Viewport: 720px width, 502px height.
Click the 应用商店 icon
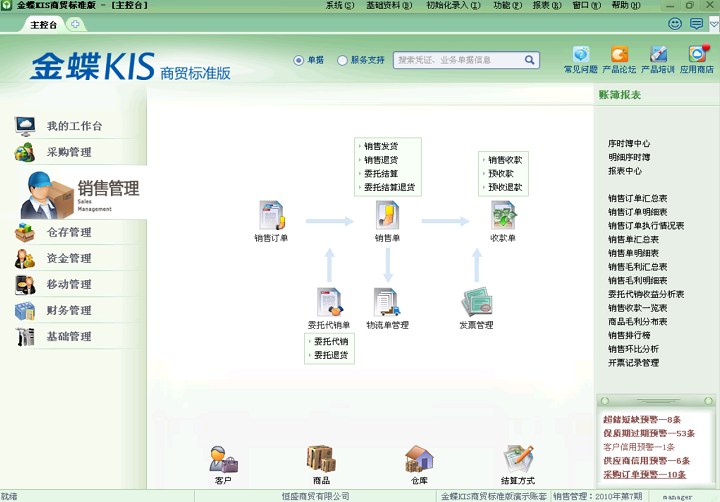(x=698, y=54)
